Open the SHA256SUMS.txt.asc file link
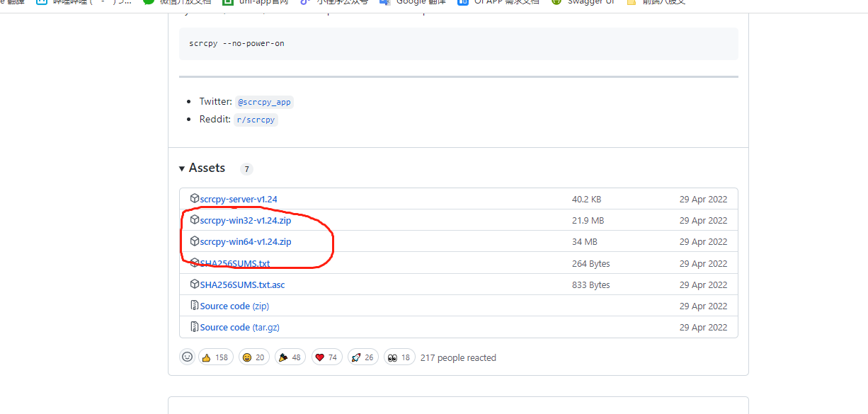Viewport: 868px width, 414px height. 242,284
